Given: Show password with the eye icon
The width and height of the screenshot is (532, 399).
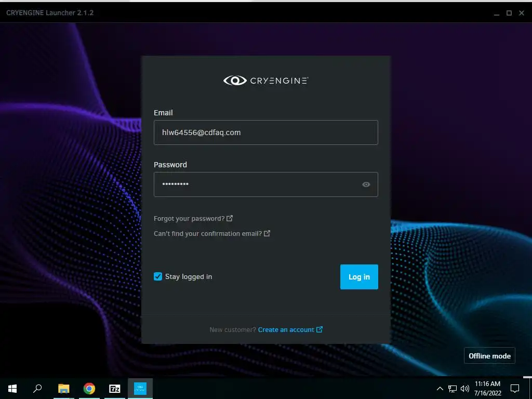Looking at the screenshot, I should [366, 184].
